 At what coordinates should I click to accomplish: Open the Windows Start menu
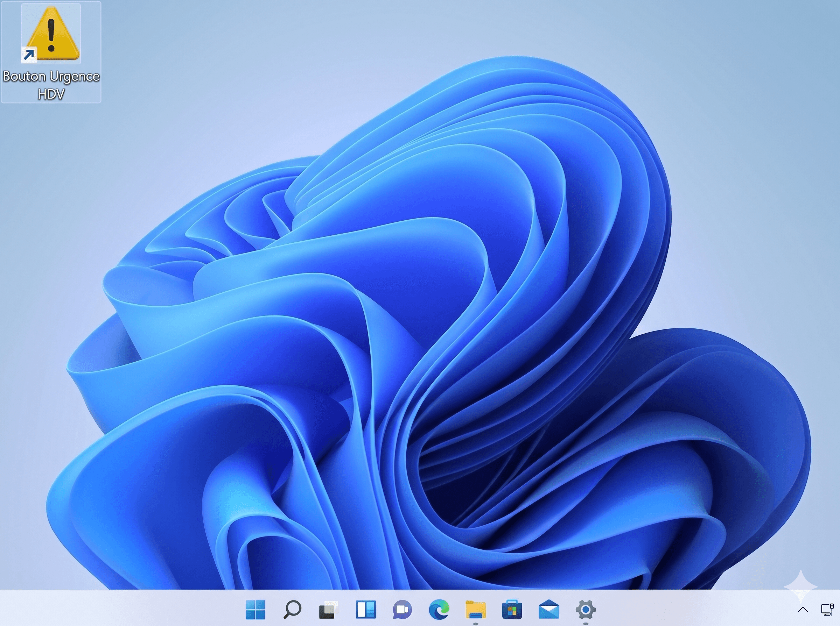pos(255,610)
